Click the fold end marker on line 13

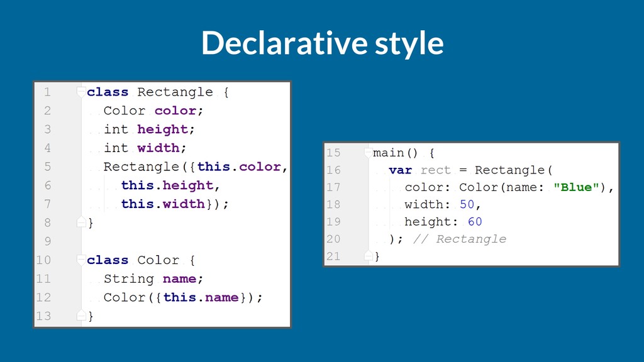coord(81,315)
